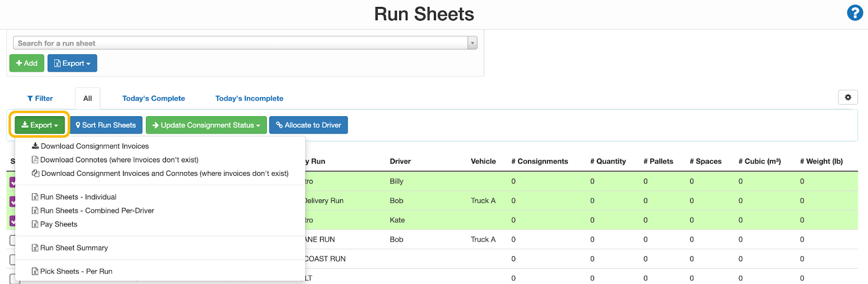
Task: Click the Search for a run sheet field
Action: coord(239,43)
